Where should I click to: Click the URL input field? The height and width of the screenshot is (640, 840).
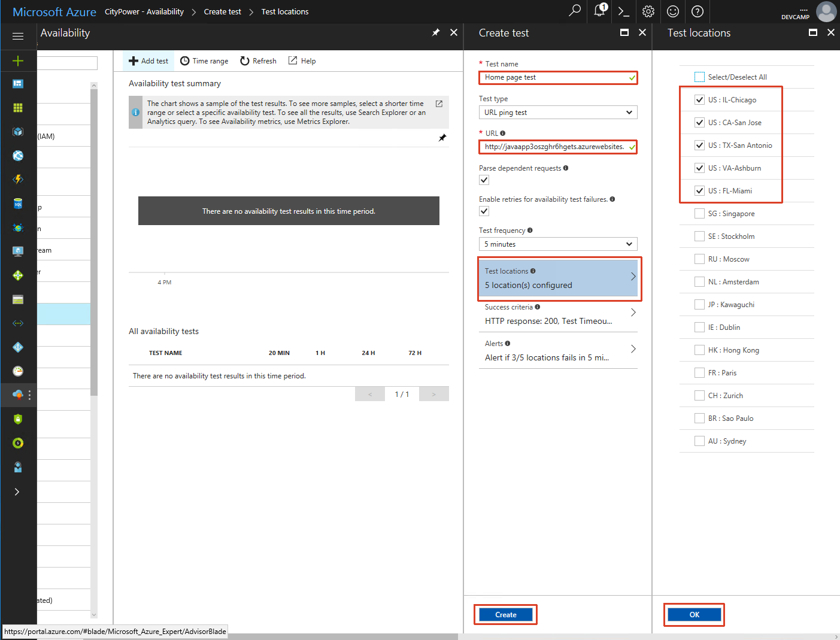click(558, 147)
